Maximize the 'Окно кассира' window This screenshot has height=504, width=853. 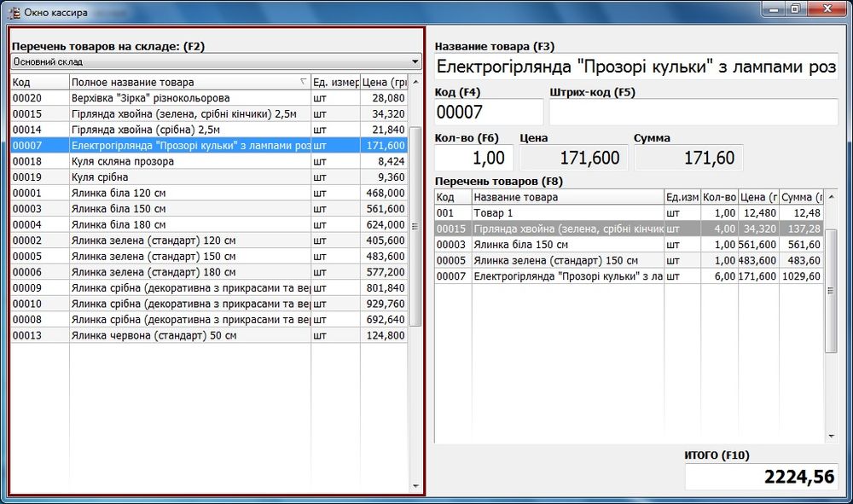point(795,9)
